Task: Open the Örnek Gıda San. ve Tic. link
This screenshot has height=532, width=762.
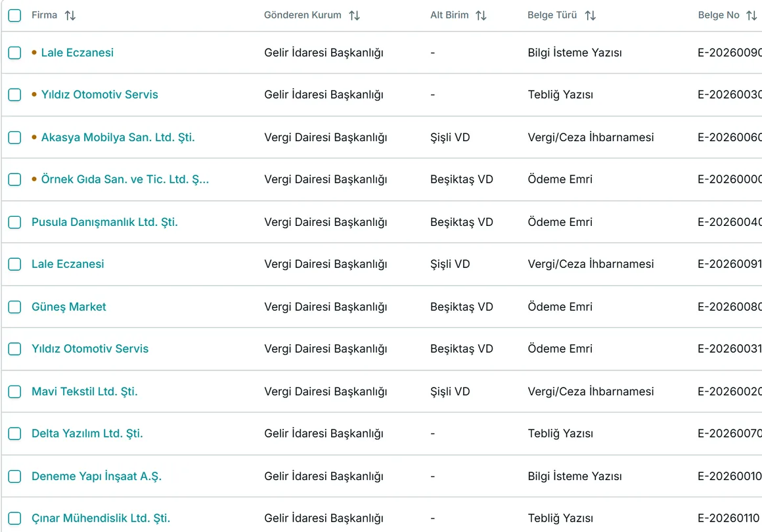Action: (125, 179)
